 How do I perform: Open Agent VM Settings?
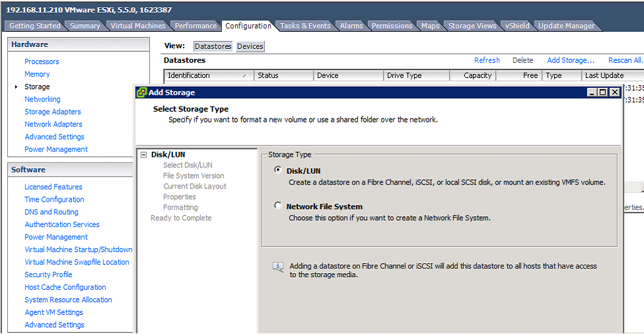54,312
